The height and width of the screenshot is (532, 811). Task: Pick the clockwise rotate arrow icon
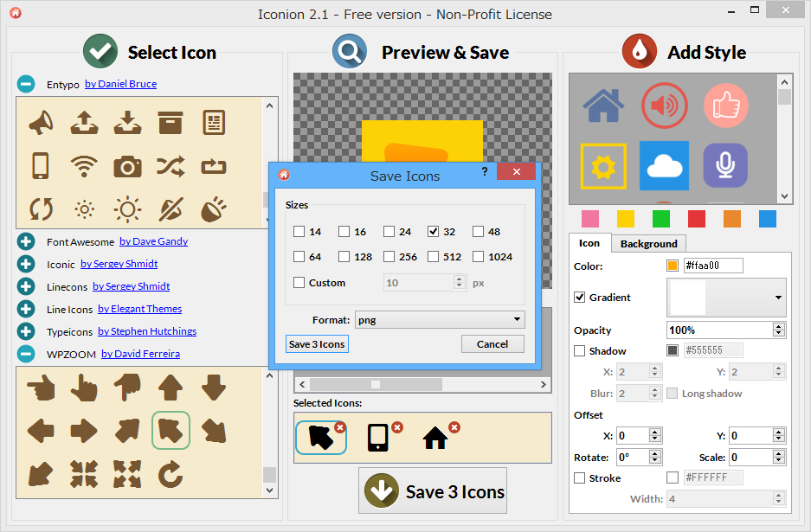click(171, 474)
